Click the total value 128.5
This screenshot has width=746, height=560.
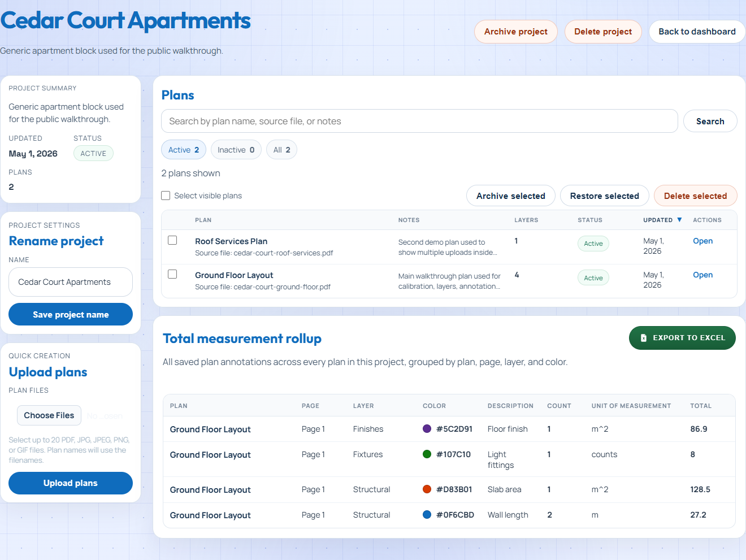pyautogui.click(x=700, y=489)
